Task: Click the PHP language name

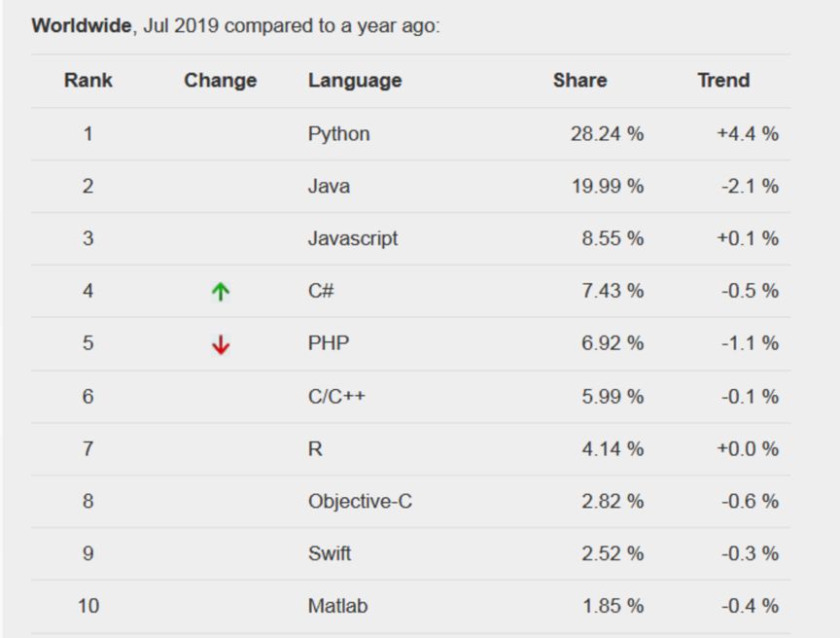Action: pos(329,344)
